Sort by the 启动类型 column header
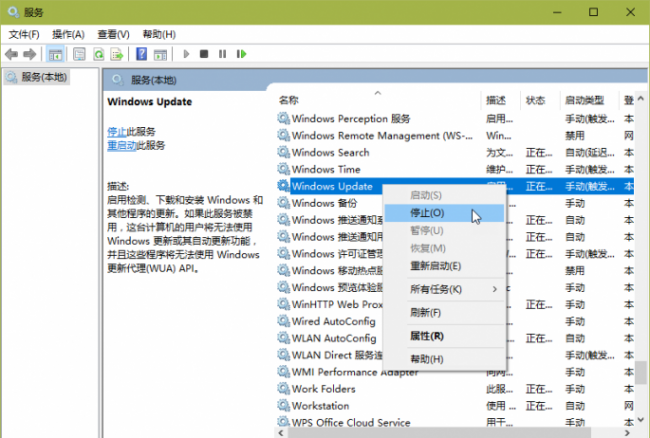This screenshot has height=438, width=650. pyautogui.click(x=589, y=100)
